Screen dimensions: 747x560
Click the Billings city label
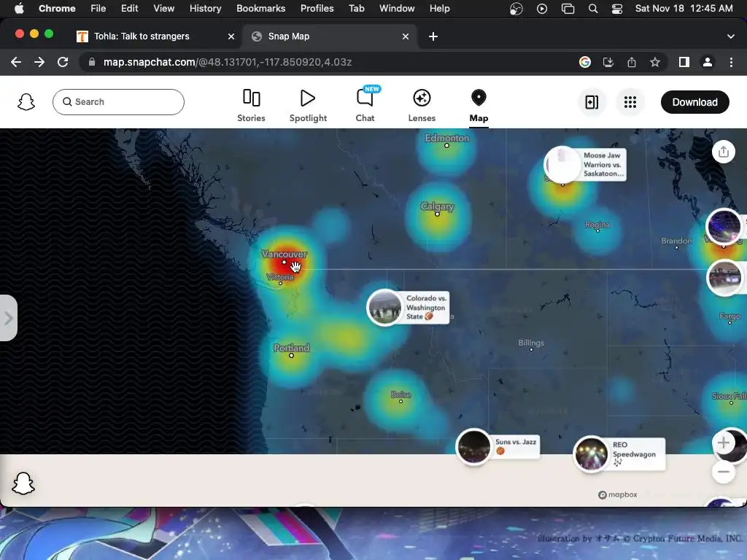531,343
